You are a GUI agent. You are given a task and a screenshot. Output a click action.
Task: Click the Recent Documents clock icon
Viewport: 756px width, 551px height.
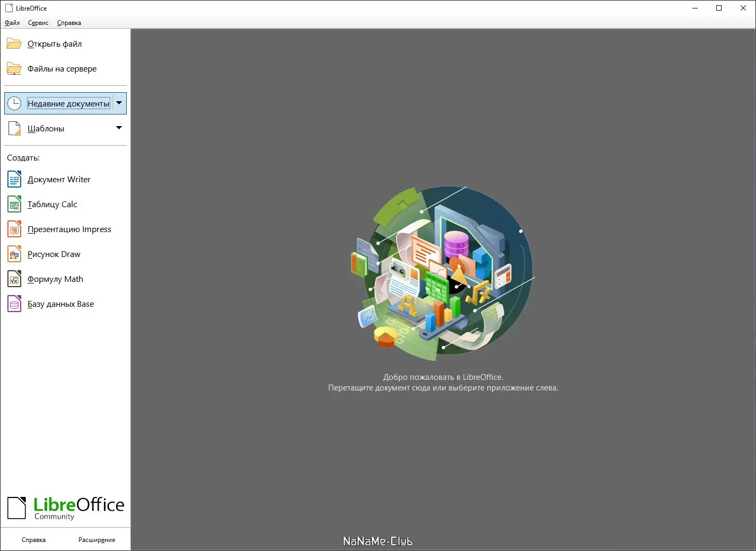pyautogui.click(x=14, y=103)
